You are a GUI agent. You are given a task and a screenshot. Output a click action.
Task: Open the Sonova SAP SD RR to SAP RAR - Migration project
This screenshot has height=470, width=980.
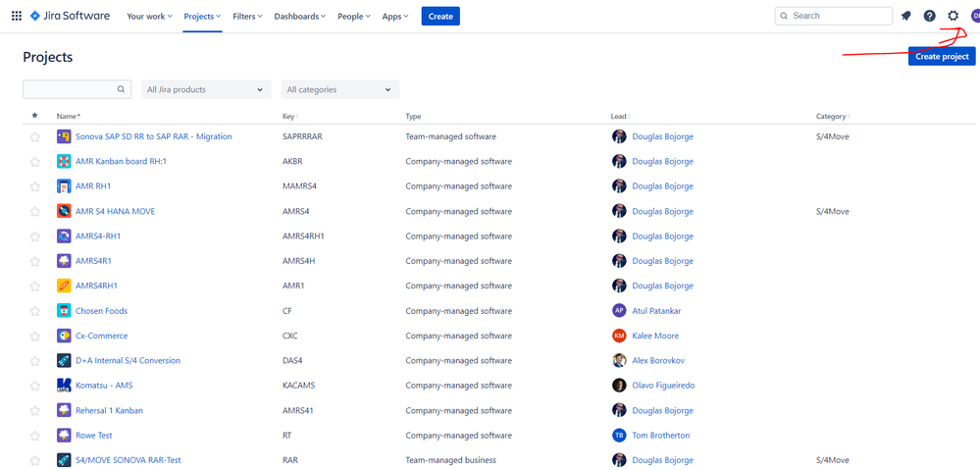pos(154,136)
